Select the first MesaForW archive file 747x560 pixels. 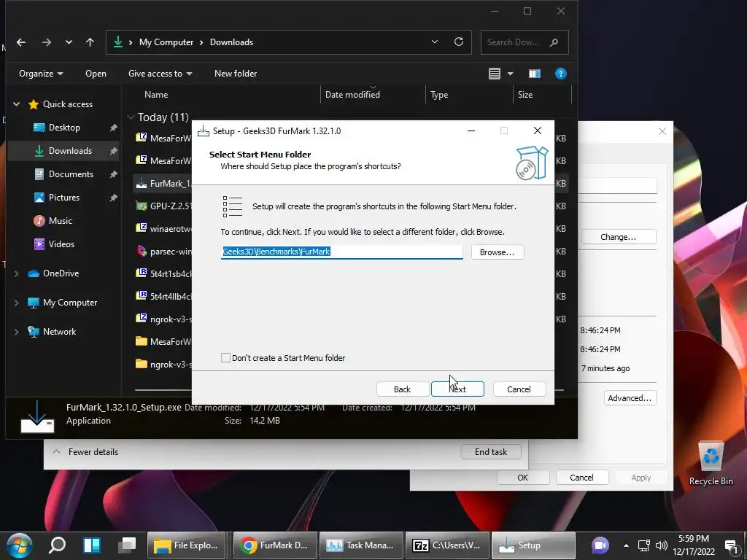(163, 138)
